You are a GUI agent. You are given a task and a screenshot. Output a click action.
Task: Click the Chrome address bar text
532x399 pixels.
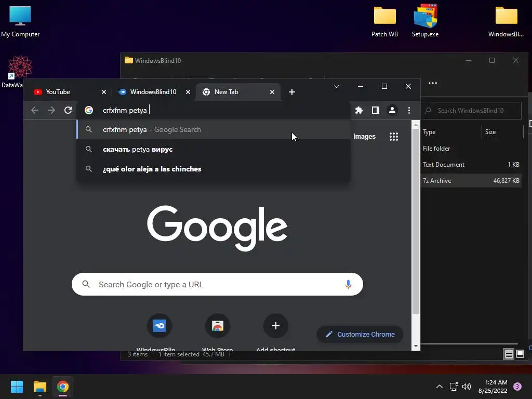[x=125, y=110]
